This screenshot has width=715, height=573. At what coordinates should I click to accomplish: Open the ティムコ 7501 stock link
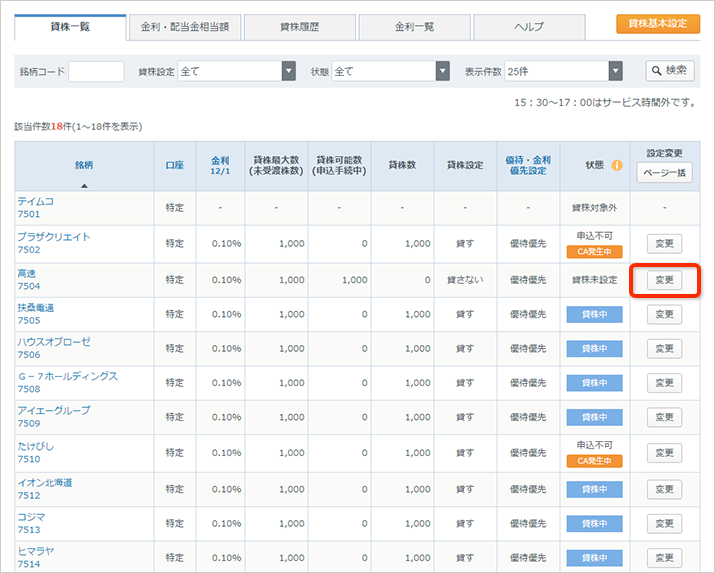click(35, 201)
